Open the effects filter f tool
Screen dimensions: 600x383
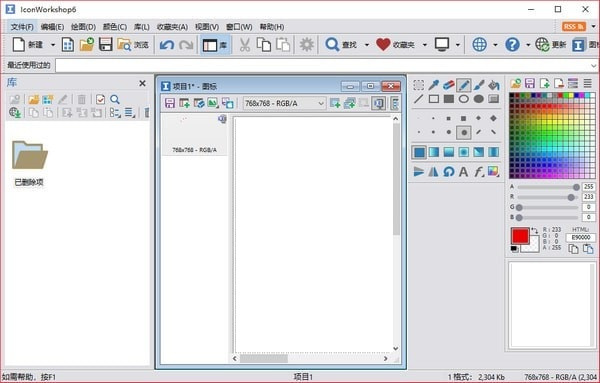479,171
